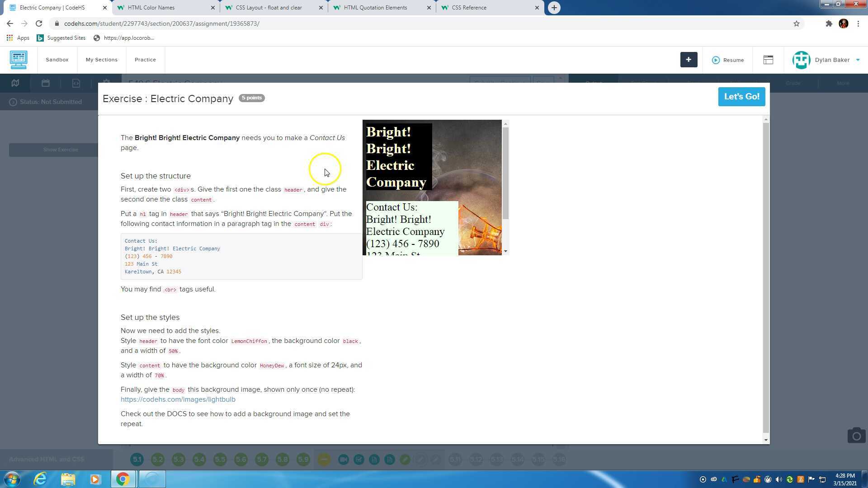Open a new browser tab
868x488 pixels.
554,8
